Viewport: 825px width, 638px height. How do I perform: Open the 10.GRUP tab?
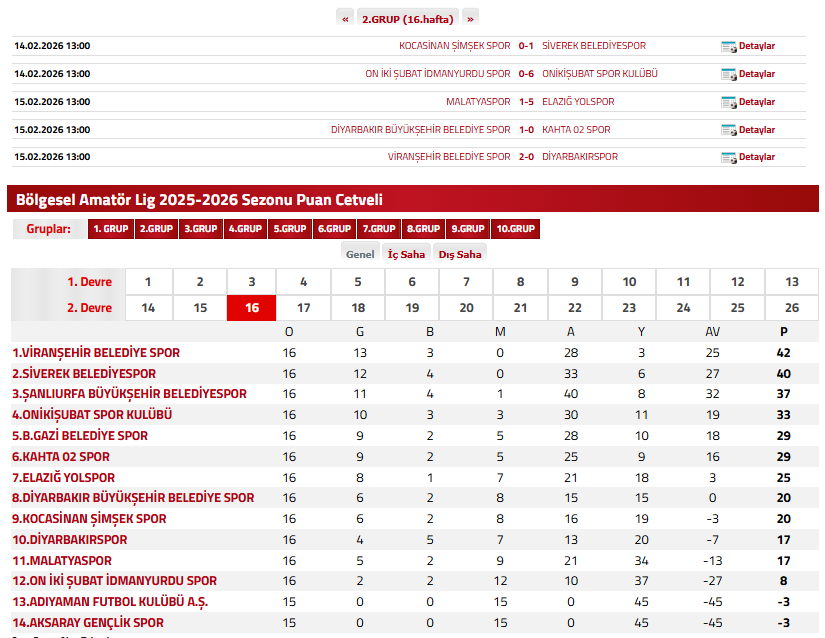[x=516, y=229]
